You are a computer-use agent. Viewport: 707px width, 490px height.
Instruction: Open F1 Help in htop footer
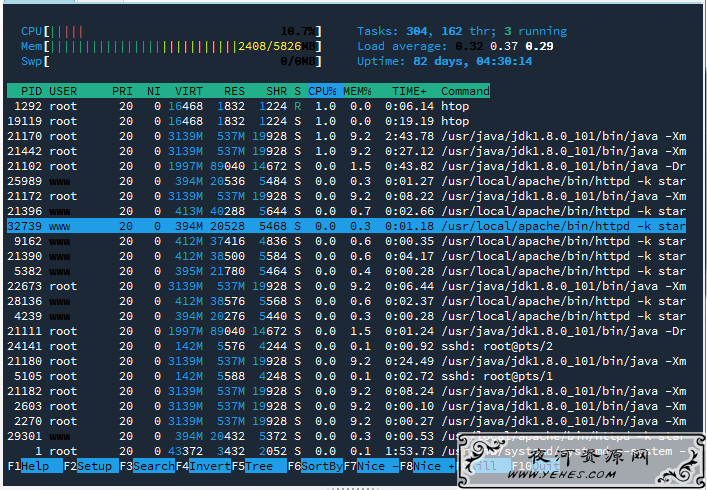click(35, 466)
